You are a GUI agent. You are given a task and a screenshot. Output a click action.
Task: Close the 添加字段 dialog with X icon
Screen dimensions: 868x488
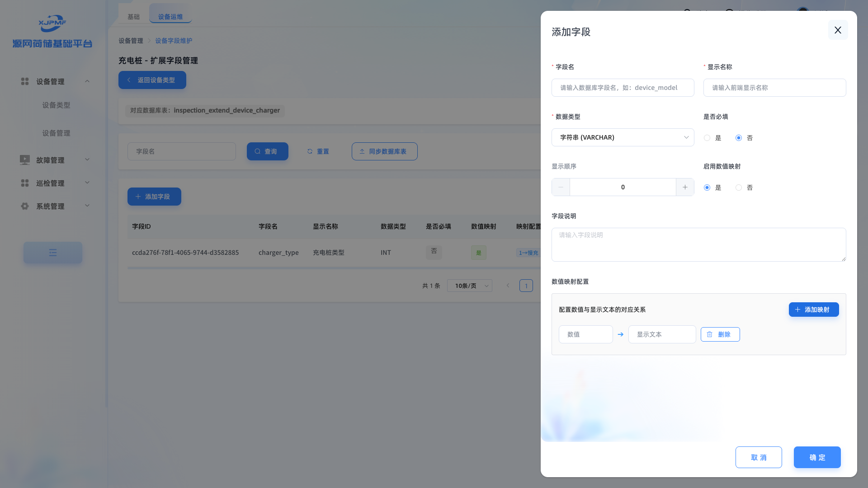click(x=838, y=30)
